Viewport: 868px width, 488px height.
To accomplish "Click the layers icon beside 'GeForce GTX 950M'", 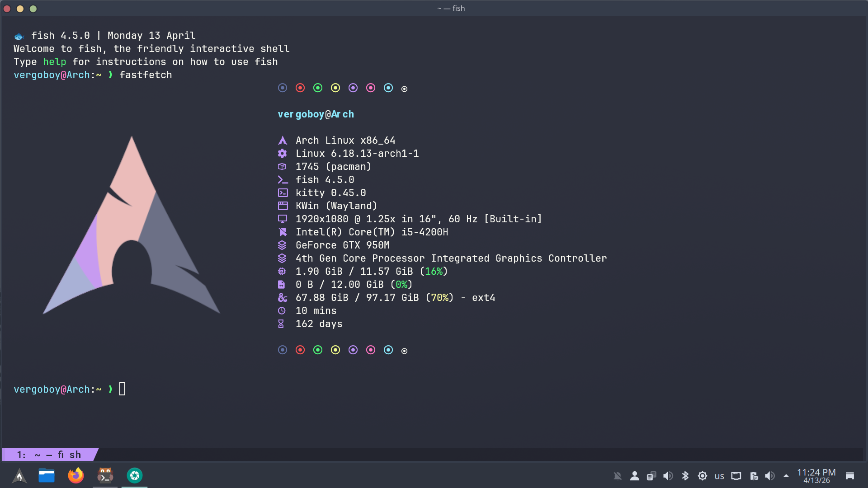I will click(282, 245).
